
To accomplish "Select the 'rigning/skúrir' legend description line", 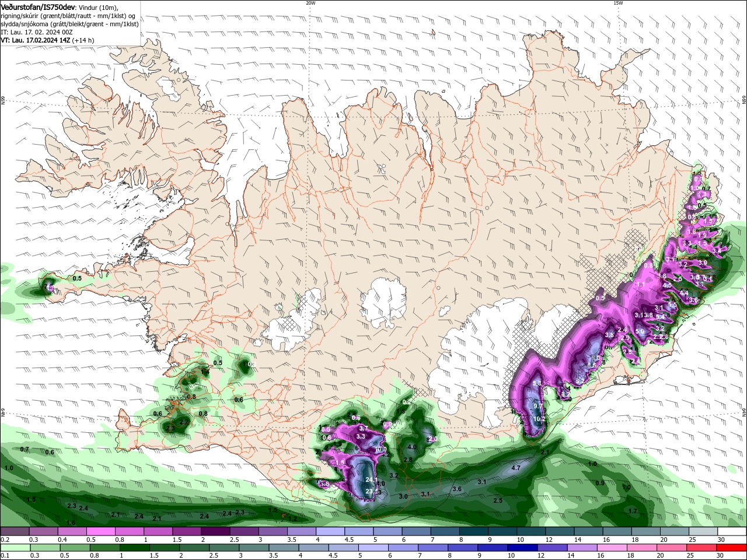I will point(68,16).
